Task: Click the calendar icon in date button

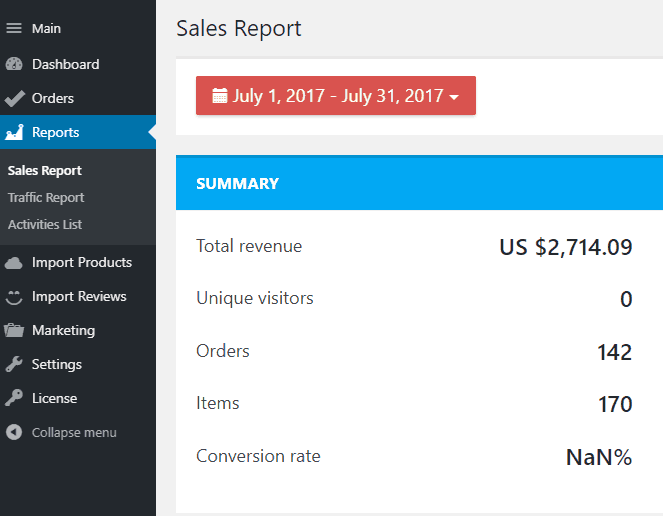Action: [219, 96]
